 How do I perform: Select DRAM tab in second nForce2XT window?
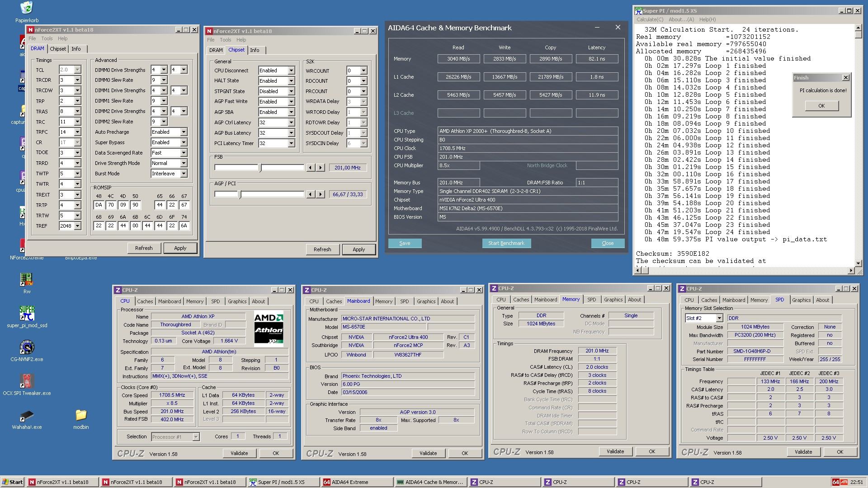pyautogui.click(x=216, y=50)
